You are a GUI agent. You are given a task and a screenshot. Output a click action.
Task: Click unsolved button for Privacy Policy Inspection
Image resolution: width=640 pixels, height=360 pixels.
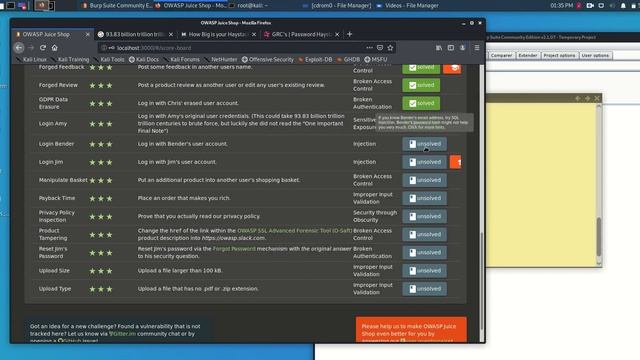pos(424,216)
